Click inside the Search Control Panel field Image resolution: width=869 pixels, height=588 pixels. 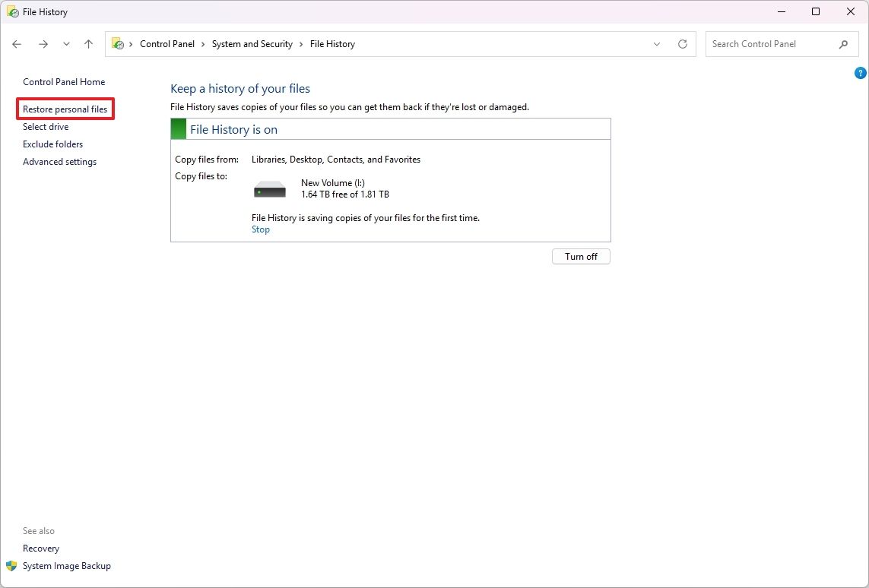point(768,44)
